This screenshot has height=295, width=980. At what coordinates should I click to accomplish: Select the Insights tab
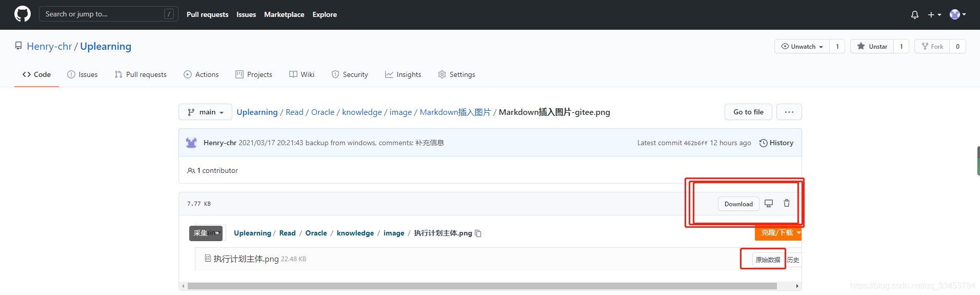[403, 74]
